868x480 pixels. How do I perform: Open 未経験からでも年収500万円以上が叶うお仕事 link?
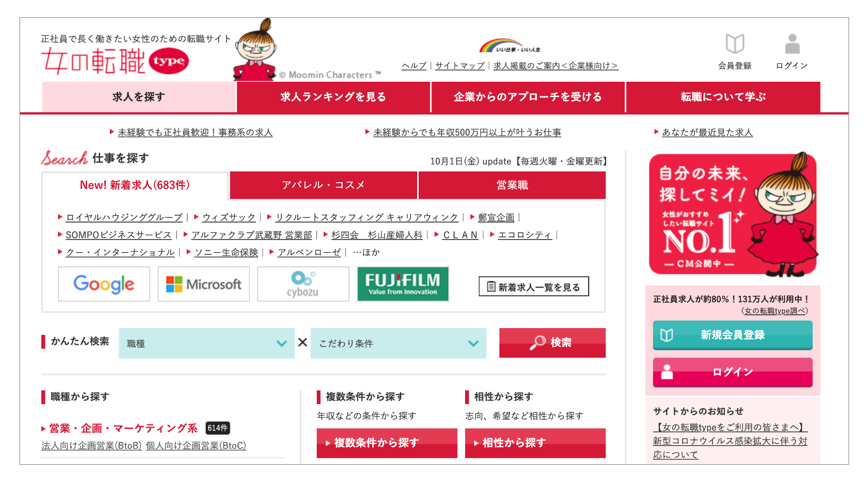(x=467, y=132)
